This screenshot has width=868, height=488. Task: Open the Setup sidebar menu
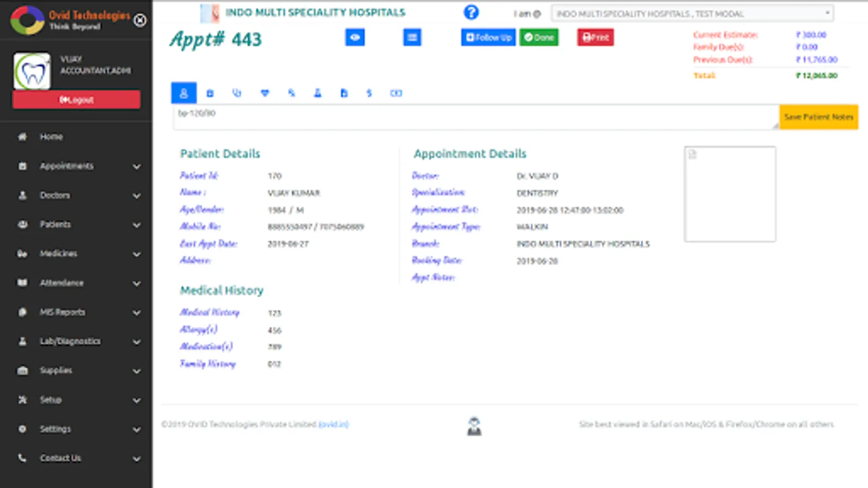(x=50, y=400)
